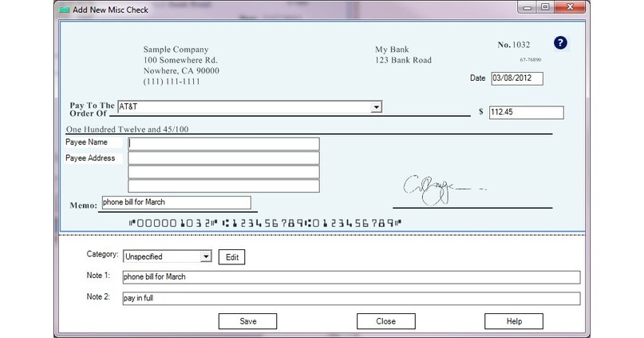Save the check with the Save button
Screen dimensions: 644x338
point(248,321)
